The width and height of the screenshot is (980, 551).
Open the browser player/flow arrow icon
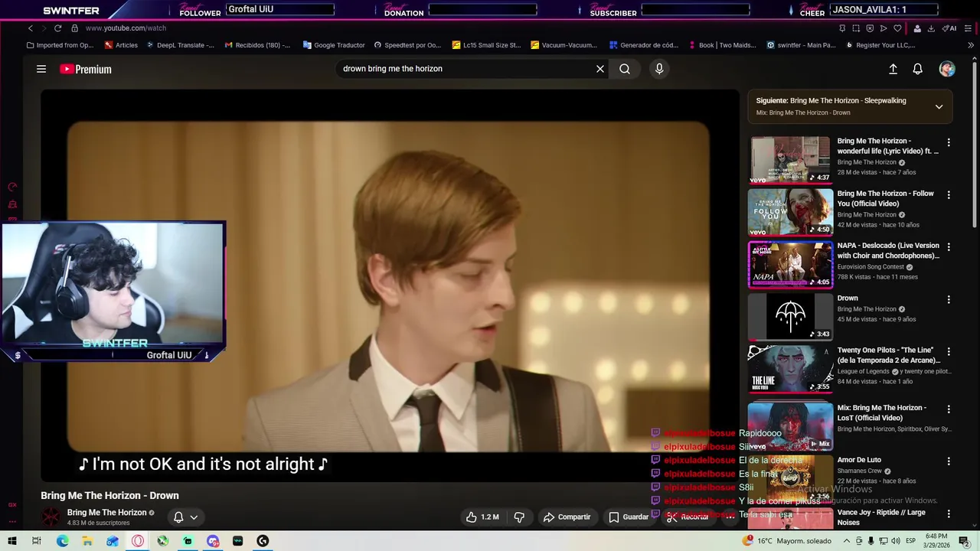point(884,28)
